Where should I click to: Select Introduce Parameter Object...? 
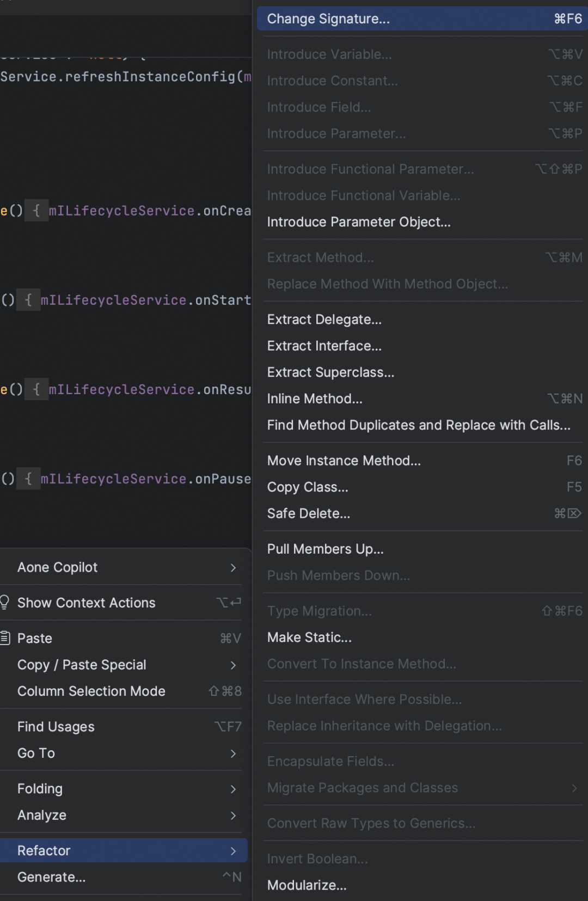point(422,222)
